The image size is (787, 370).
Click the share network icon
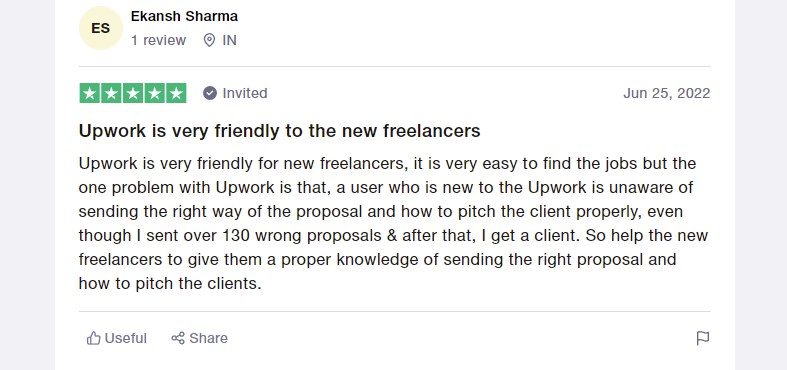point(178,338)
